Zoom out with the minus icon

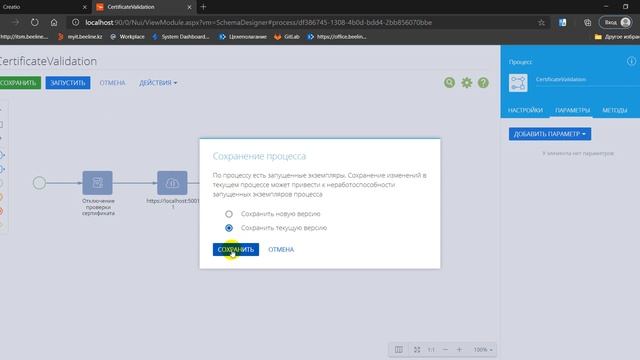point(445,350)
